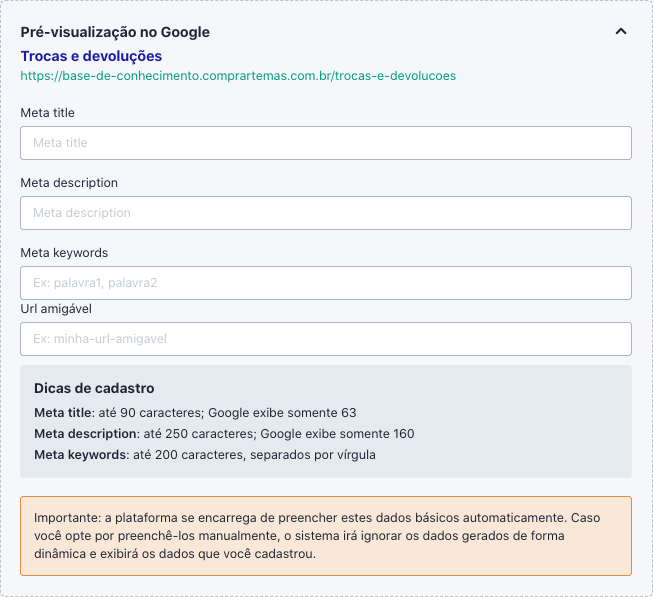Focus the Meta title input field
The height and width of the screenshot is (597, 653).
tap(326, 143)
